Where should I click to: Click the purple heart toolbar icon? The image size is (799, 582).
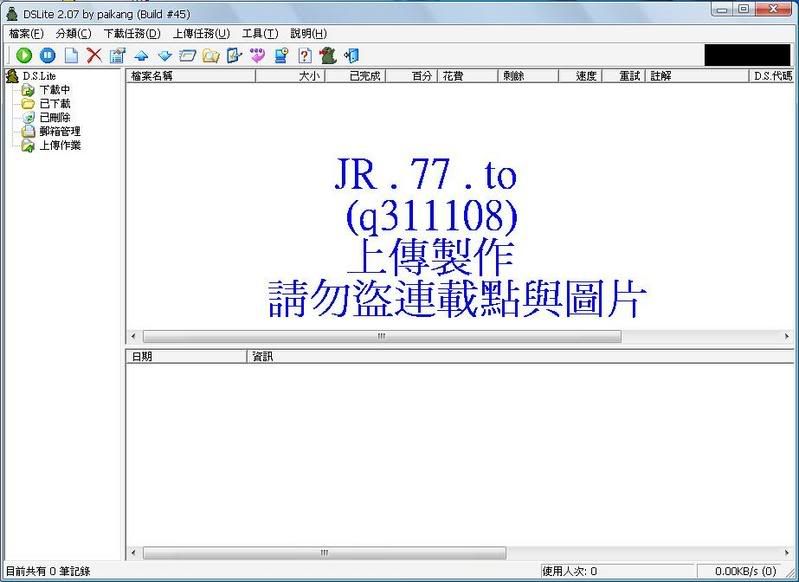[x=257, y=55]
